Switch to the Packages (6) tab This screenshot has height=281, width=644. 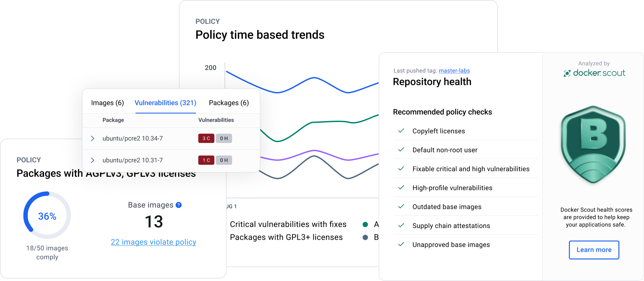[x=229, y=103]
